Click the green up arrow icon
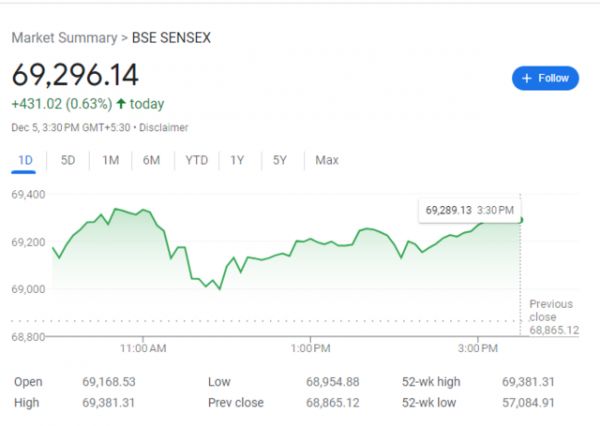Screen dimensions: 600x426 coord(121,103)
